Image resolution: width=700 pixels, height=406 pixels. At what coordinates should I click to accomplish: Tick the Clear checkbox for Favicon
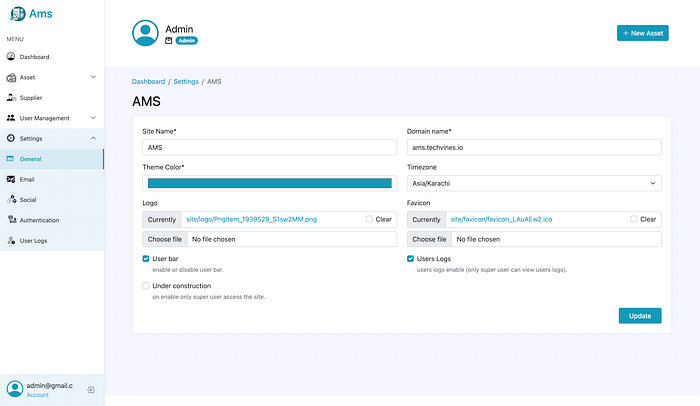[x=633, y=219]
